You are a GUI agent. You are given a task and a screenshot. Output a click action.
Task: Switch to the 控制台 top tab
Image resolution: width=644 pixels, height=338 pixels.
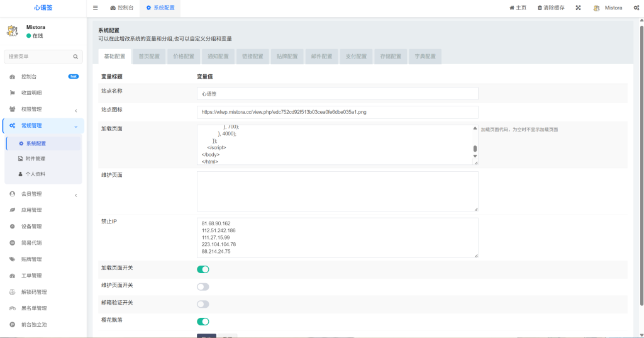click(122, 8)
